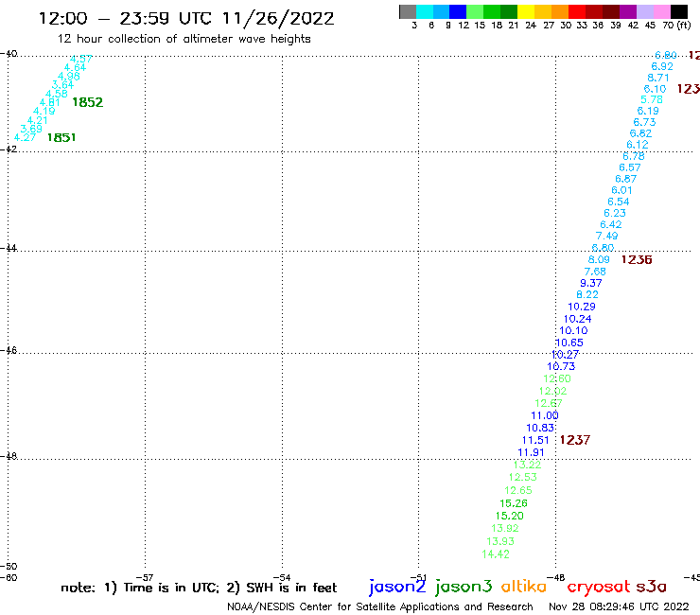This screenshot has width=700, height=615.
Task: Click the time label 1851
Action: (61, 137)
